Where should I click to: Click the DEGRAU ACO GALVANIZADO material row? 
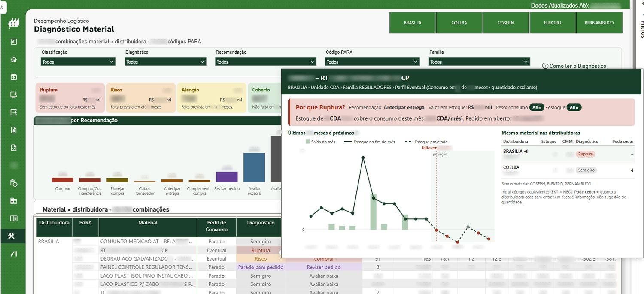pyautogui.click(x=148, y=259)
